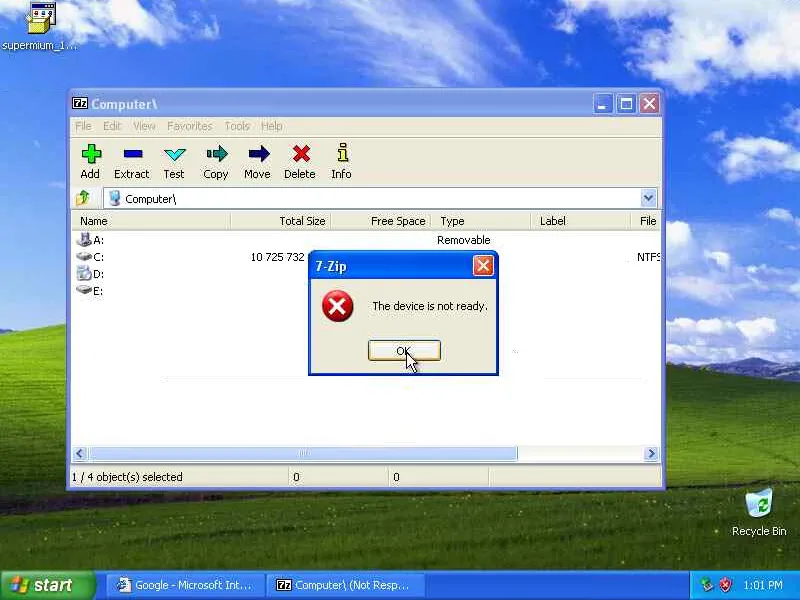Expand the address bar dropdown
800x600 pixels.
click(648, 198)
